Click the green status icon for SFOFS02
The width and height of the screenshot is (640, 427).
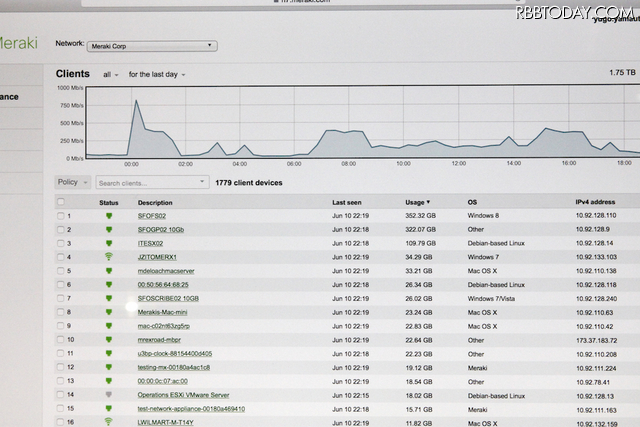pyautogui.click(x=109, y=216)
